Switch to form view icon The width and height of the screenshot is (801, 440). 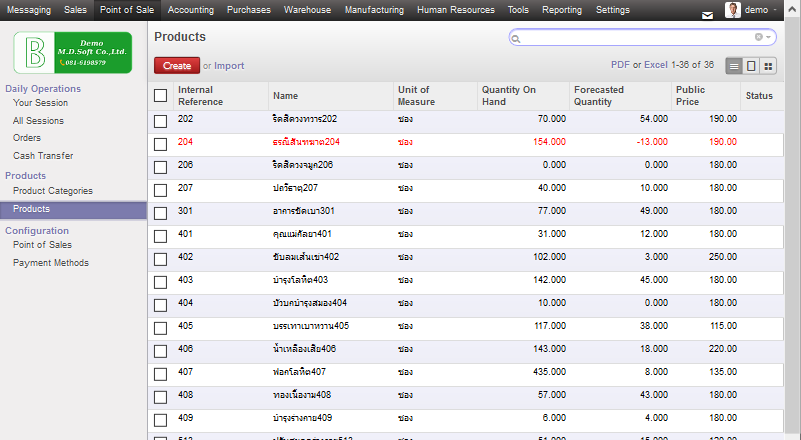coord(751,66)
